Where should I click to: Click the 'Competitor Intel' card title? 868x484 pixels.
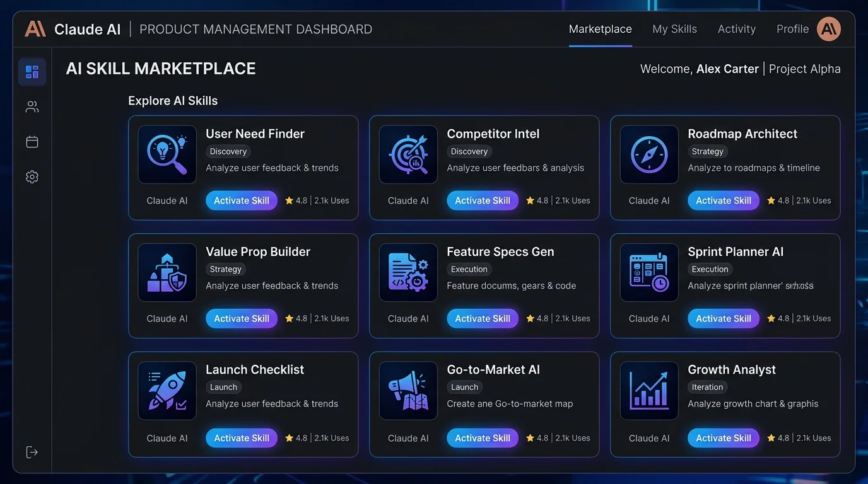pos(493,134)
